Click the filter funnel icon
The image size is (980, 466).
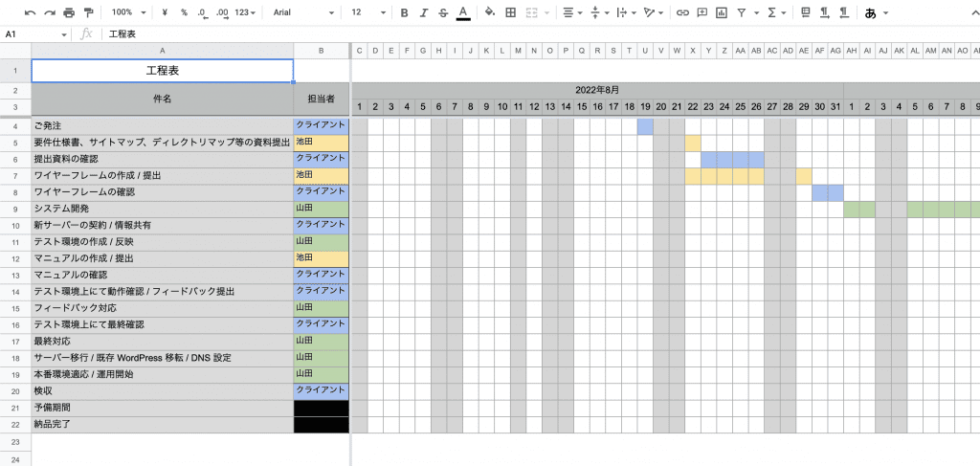point(742,12)
